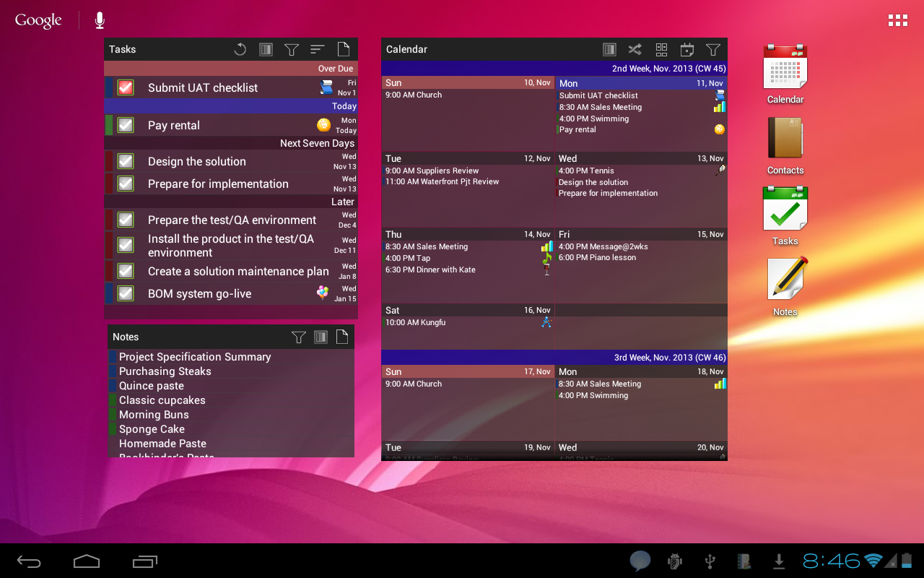Open the filter icon in Tasks header
Image resolution: width=924 pixels, height=578 pixels.
coord(291,49)
